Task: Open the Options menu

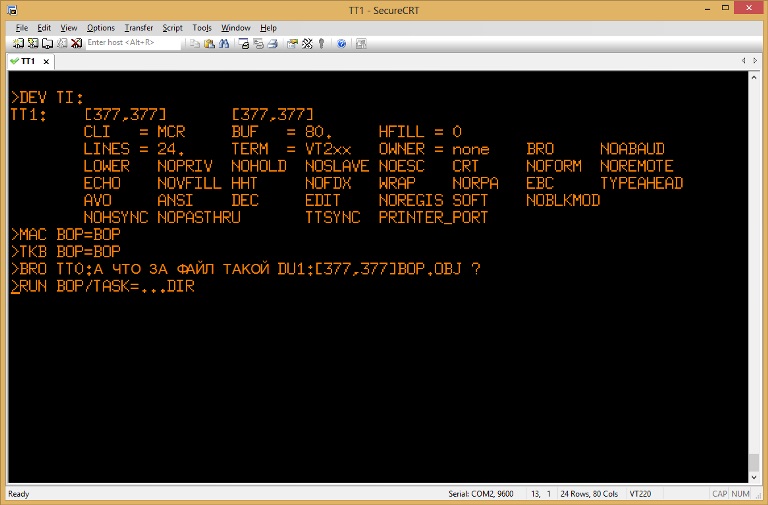Action: click(x=100, y=28)
